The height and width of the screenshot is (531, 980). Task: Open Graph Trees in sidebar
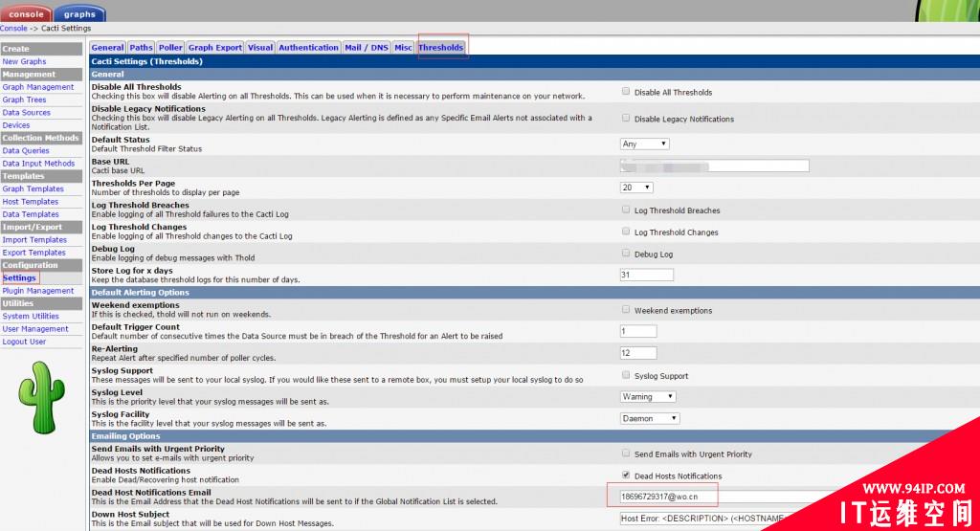coord(24,100)
